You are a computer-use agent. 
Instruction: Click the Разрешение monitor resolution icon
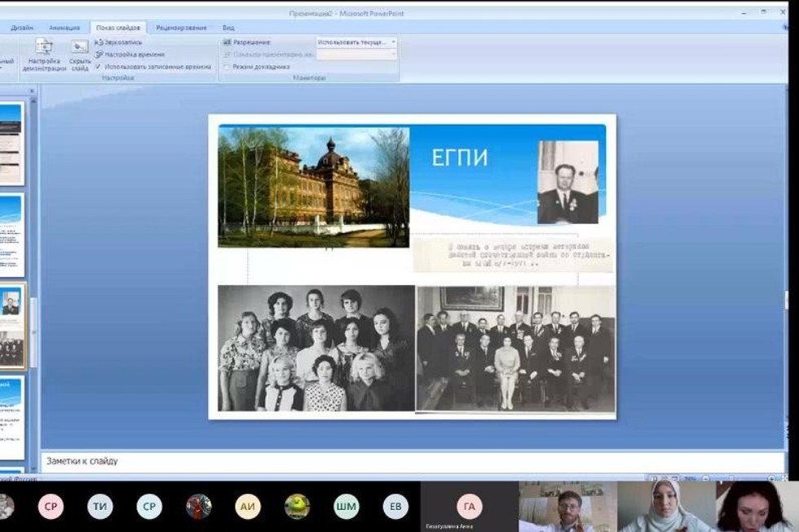click(x=227, y=42)
